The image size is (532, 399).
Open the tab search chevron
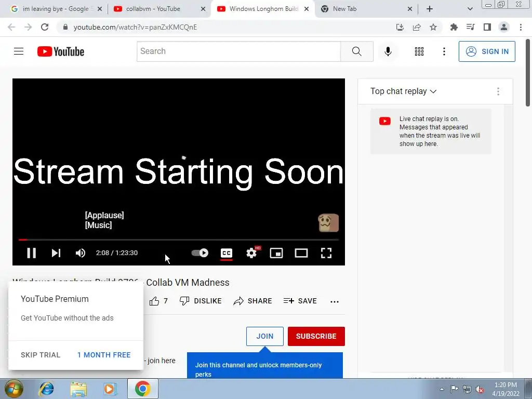click(470, 9)
